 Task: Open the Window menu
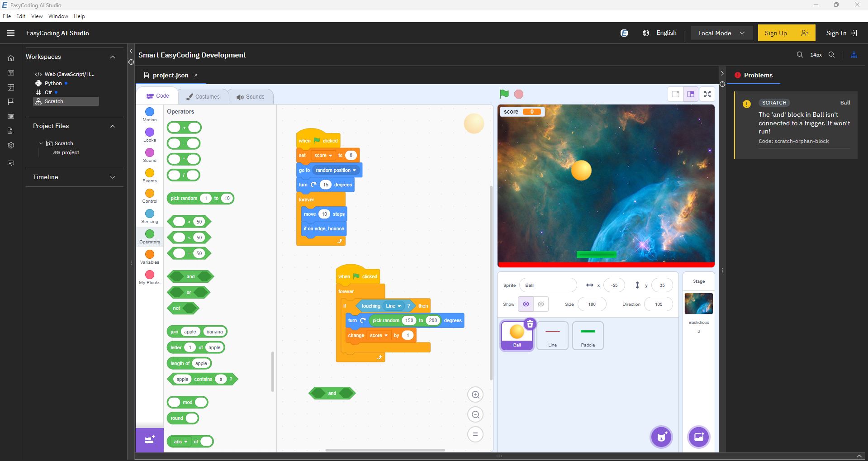click(x=58, y=16)
